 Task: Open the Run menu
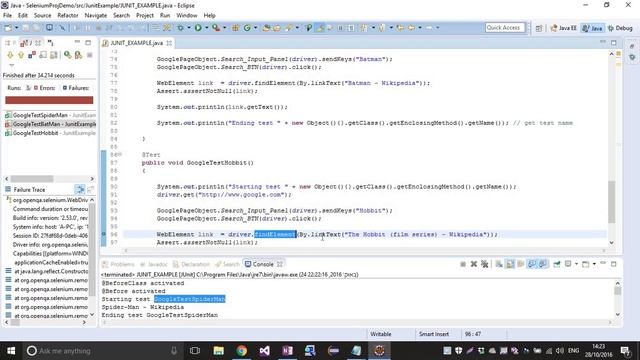[165, 16]
